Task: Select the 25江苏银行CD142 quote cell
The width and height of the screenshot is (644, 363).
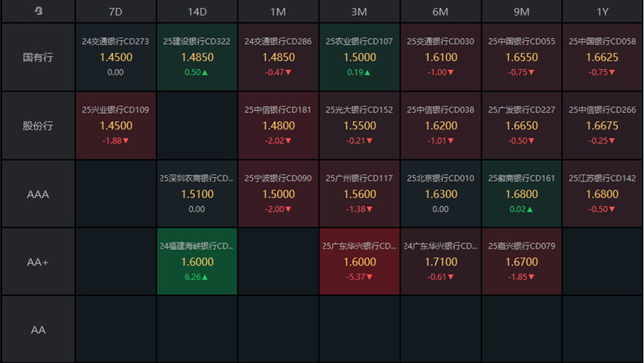Action: (x=602, y=193)
